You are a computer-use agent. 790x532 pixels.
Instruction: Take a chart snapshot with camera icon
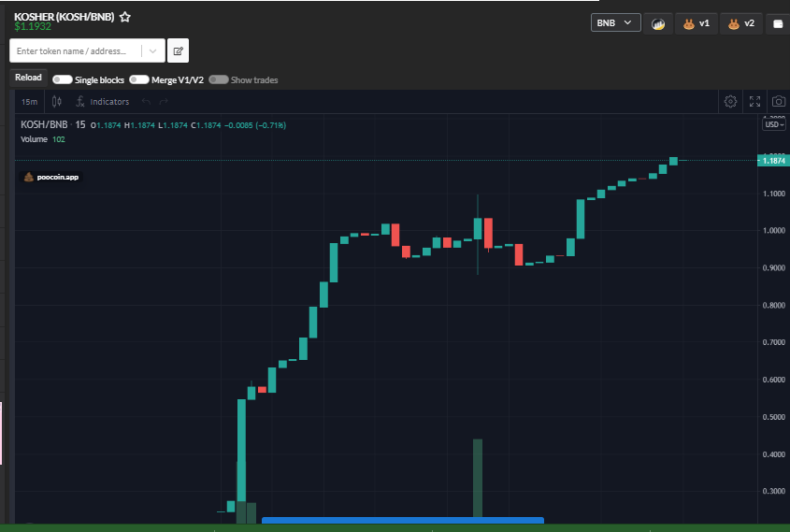tap(779, 102)
